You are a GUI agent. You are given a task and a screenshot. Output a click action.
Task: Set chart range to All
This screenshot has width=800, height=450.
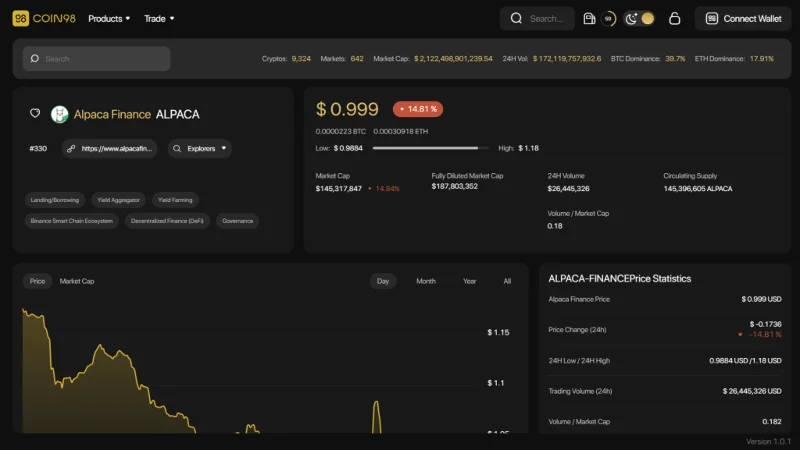point(507,281)
